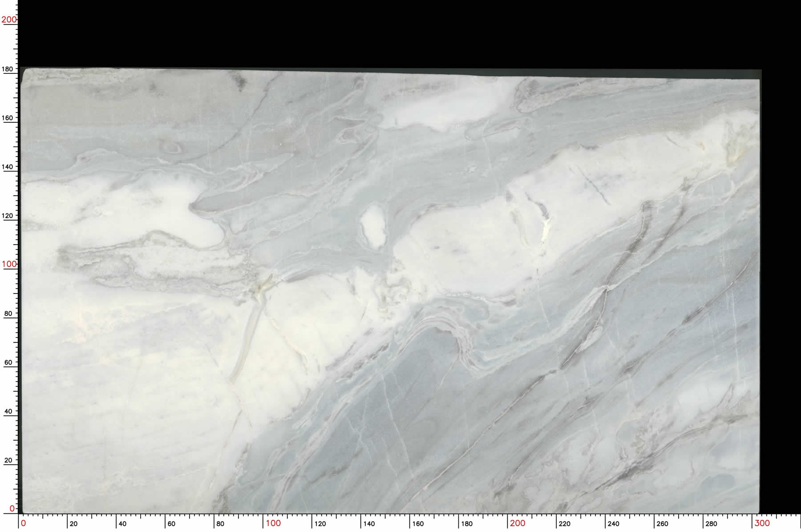The image size is (801, 532).
Task: Click the black area above the marble slab
Action: pos(400,33)
